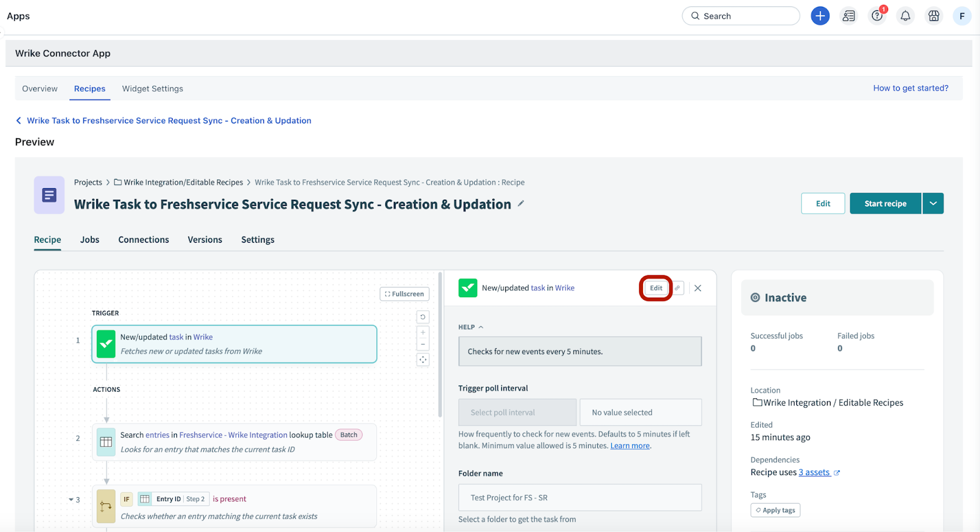Click "15 minutes ago" edited text
The image size is (980, 532).
click(780, 438)
